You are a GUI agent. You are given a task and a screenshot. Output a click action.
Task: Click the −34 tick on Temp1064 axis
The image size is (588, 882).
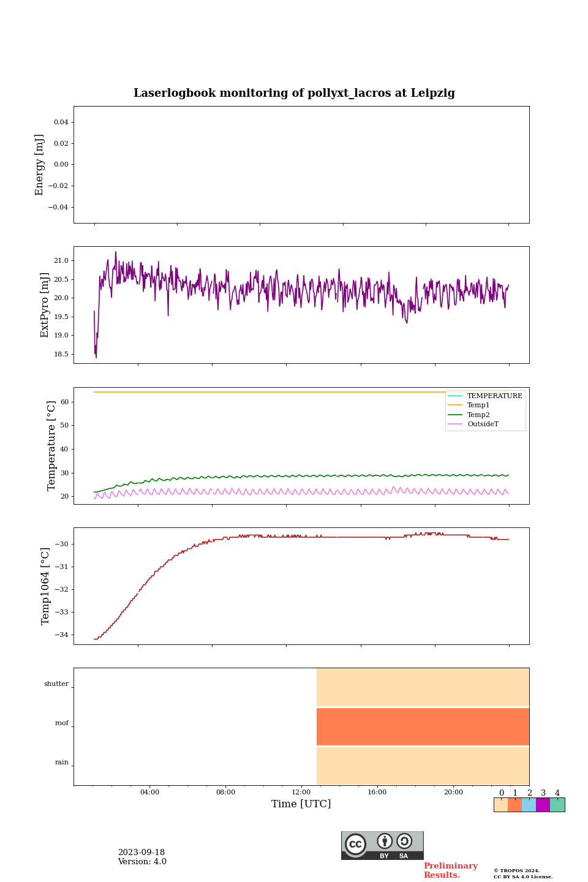click(61, 635)
